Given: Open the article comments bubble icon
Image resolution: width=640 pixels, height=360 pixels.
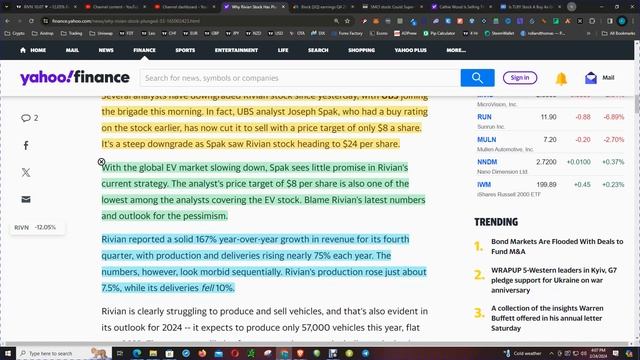Looking at the screenshot, I should click(x=26, y=118).
